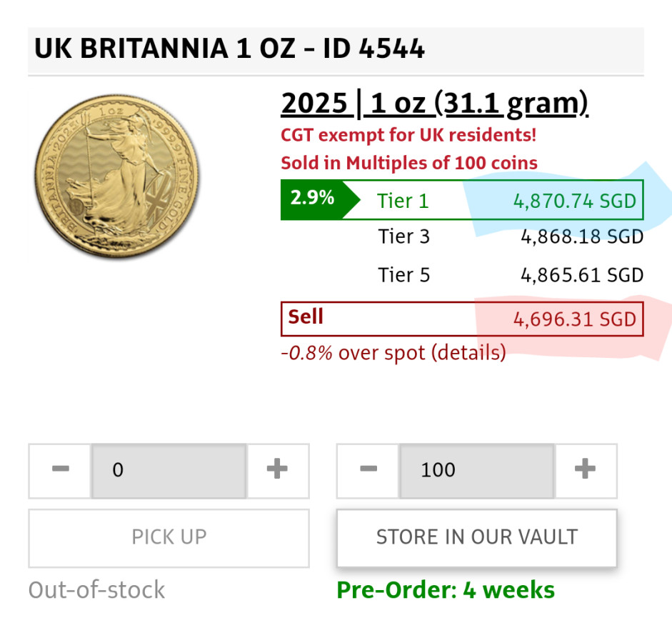This screenshot has width=672, height=643.
Task: Increase the pick up quantity with plus
Action: pos(277,470)
